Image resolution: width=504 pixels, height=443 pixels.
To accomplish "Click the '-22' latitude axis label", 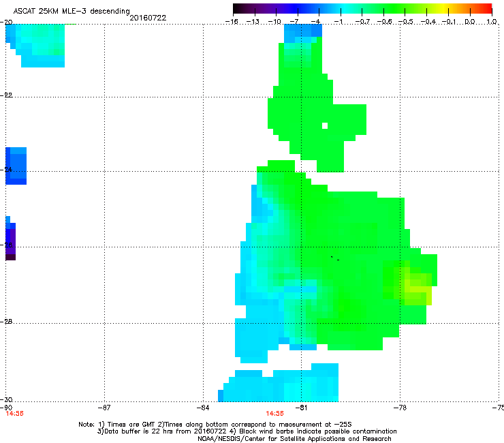I will [x=6, y=95].
